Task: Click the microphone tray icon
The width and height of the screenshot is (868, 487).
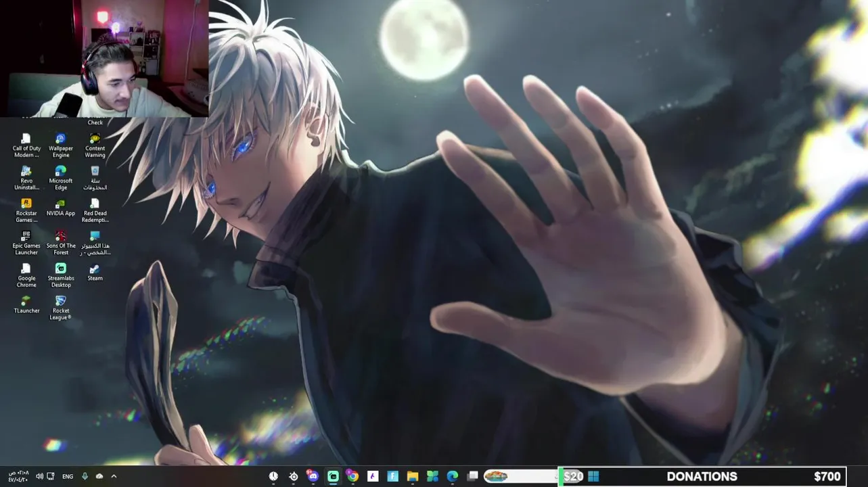Action: click(x=85, y=476)
